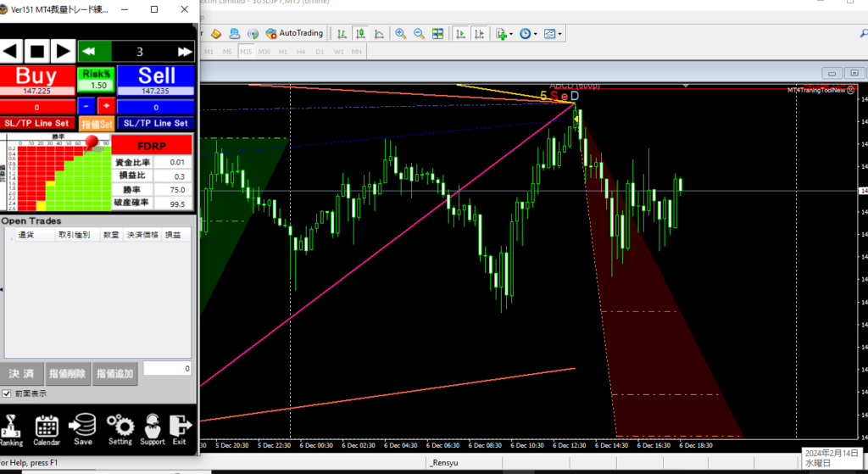Select the M1 timeframe
Image resolution: width=868 pixels, height=474 pixels.
click(x=209, y=52)
